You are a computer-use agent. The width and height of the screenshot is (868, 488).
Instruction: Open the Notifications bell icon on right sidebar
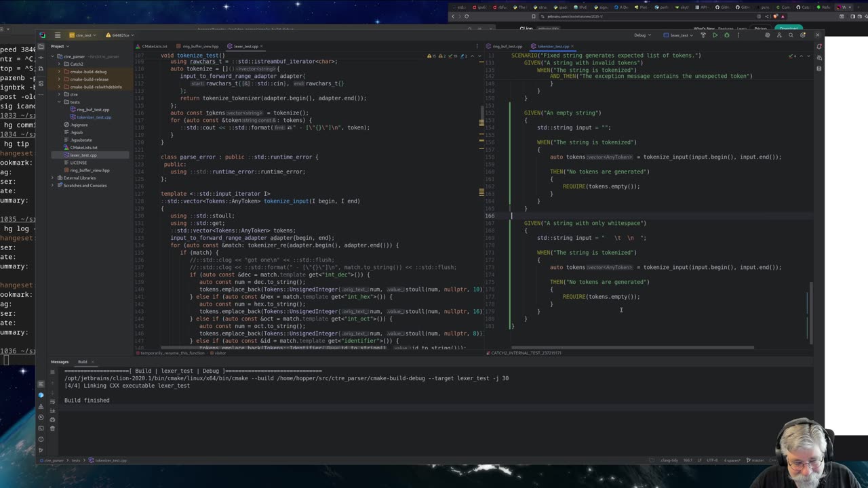tap(819, 47)
